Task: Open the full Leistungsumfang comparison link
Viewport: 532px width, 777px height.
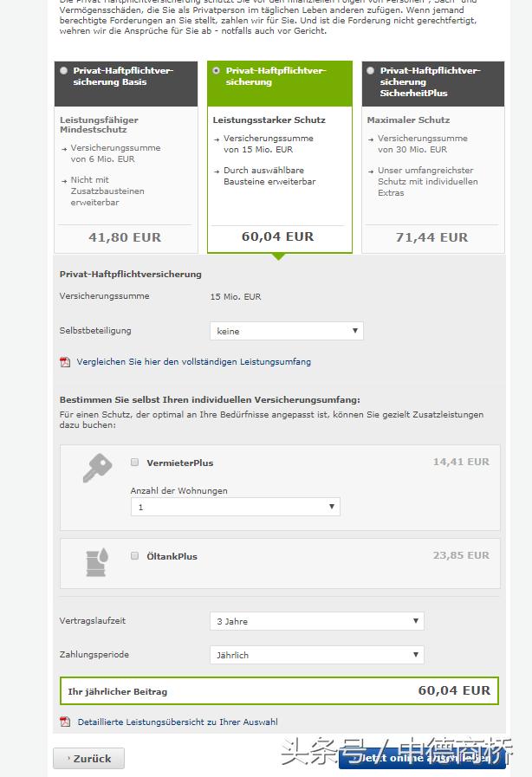Action: [193, 362]
